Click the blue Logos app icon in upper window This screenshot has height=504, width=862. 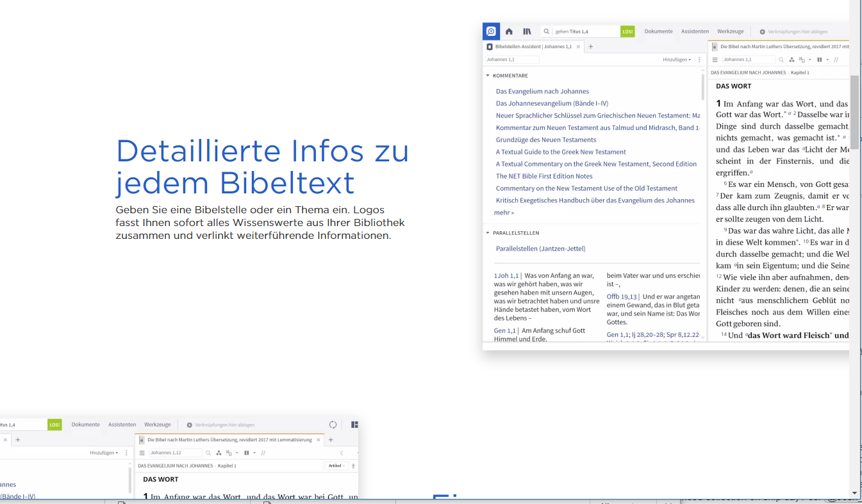point(491,31)
